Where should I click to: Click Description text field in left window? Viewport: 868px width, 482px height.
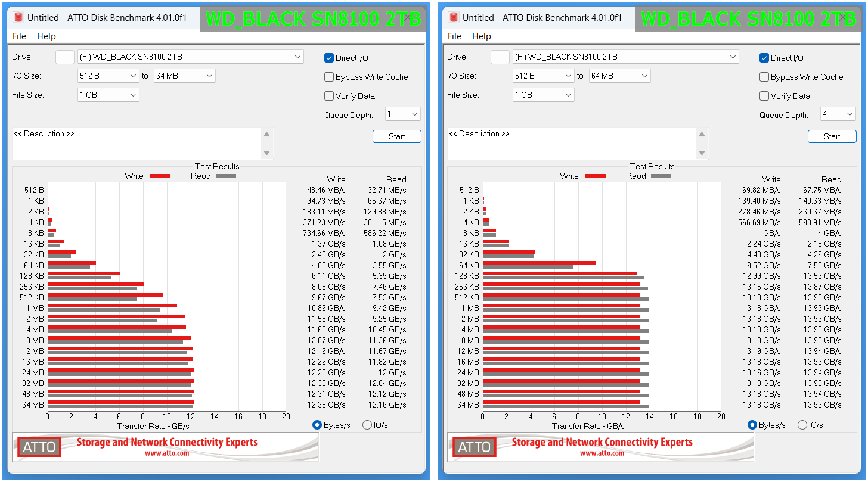[137, 143]
